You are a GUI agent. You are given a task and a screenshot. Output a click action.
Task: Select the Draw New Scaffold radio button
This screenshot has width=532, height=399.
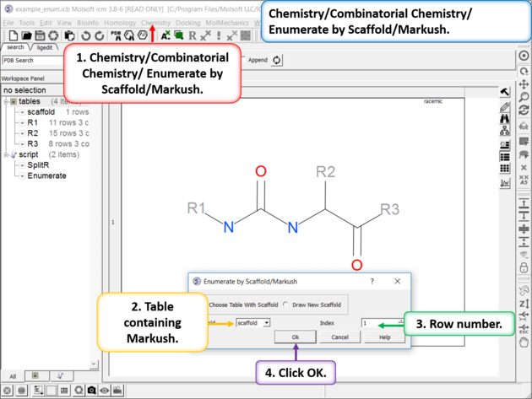287,305
